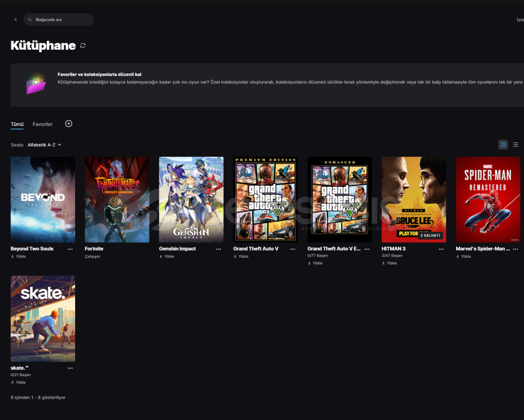Screen dimensions: 524x420
Task: Add a new collection with plus icon
Action: [69, 124]
